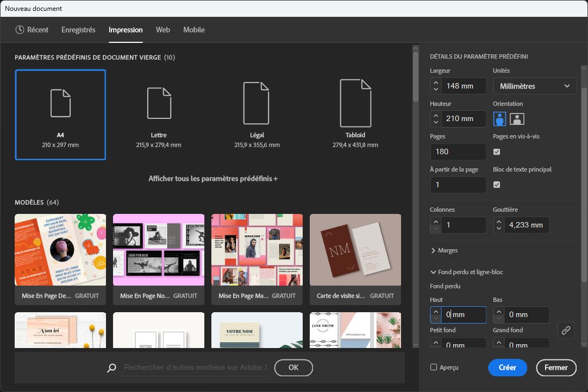588x392 pixels.
Task: Toggle Bloc de texte principal checkbox
Action: 497,185
